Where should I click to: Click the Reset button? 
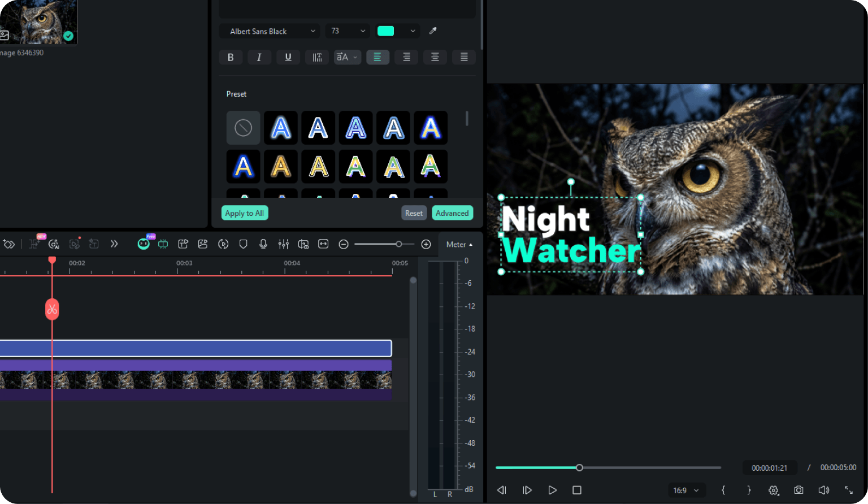[x=414, y=213]
